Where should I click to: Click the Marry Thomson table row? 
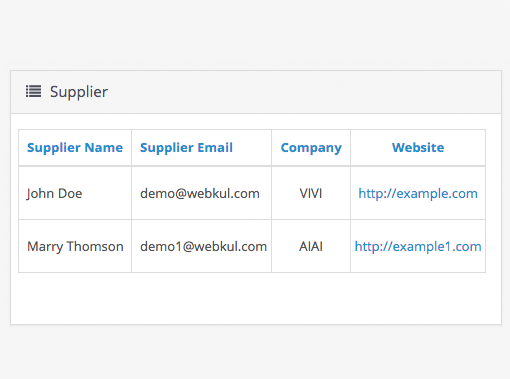click(252, 246)
